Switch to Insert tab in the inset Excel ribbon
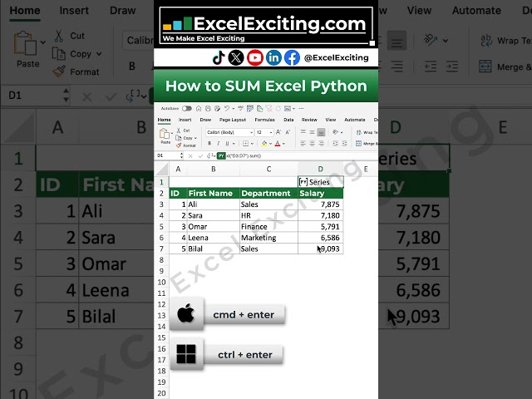This screenshot has height=399, width=532. coord(185,120)
